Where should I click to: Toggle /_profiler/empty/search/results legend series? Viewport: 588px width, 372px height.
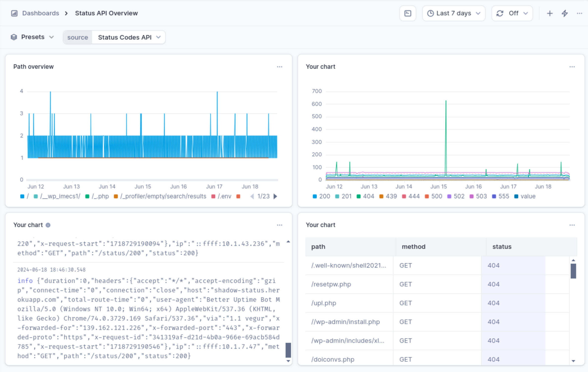point(160,196)
